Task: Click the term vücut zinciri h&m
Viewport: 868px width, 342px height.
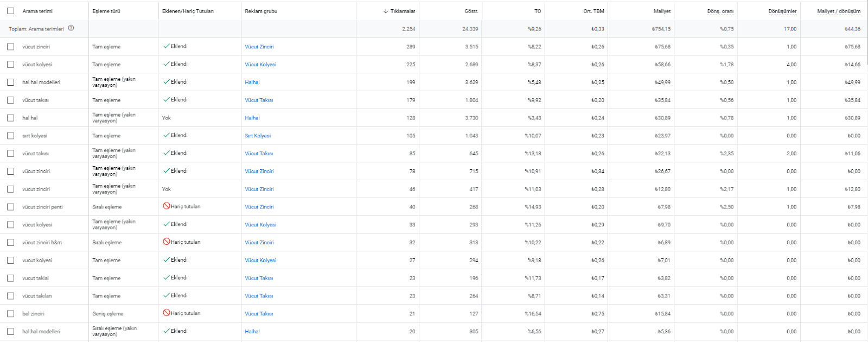Action: (42, 243)
